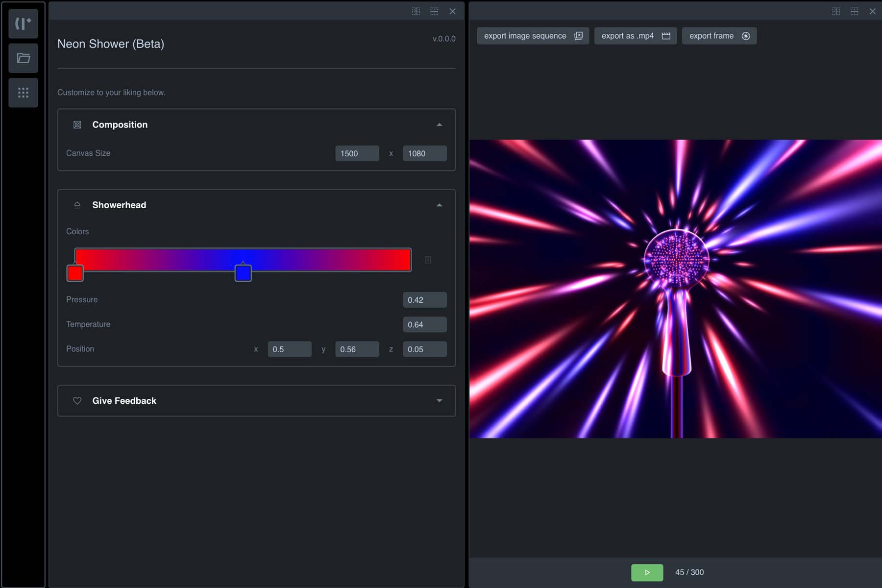882x588 pixels.
Task: Click the split-view icon on the settings panel
Action: pyautogui.click(x=416, y=11)
